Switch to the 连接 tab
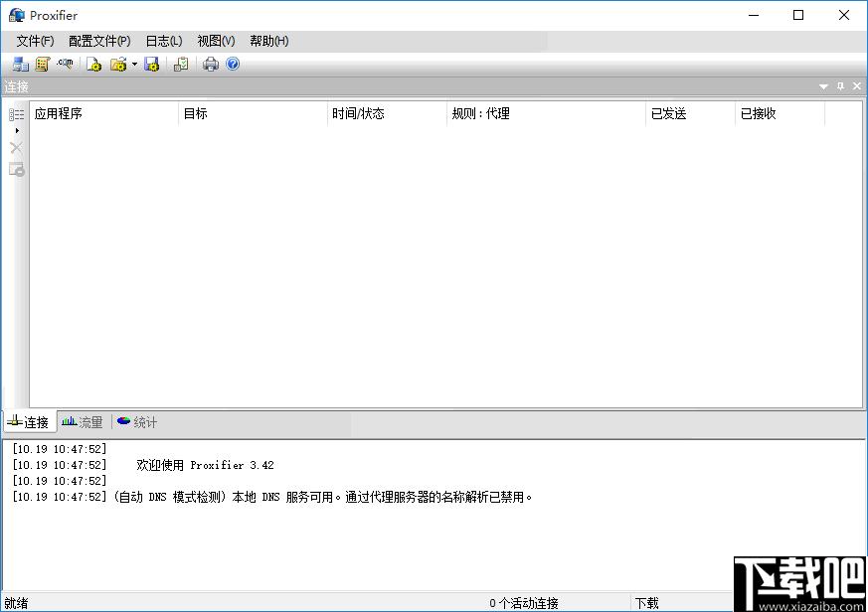The image size is (868, 612). click(x=30, y=422)
